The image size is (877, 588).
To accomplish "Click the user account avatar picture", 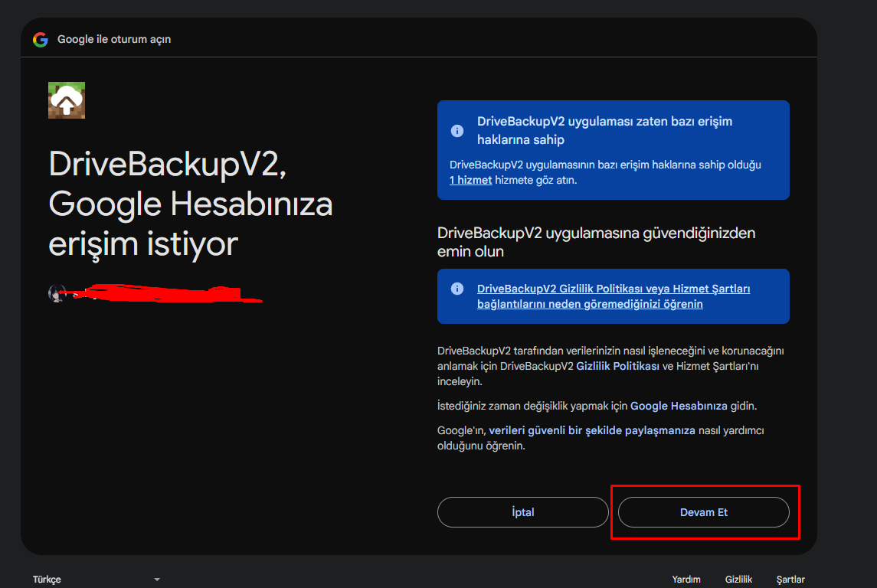I will tap(57, 294).
